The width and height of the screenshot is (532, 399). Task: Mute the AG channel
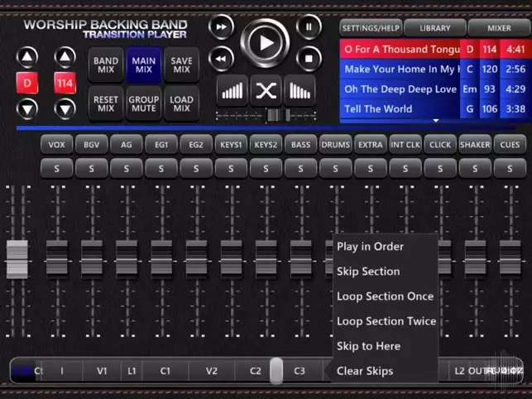(x=127, y=145)
